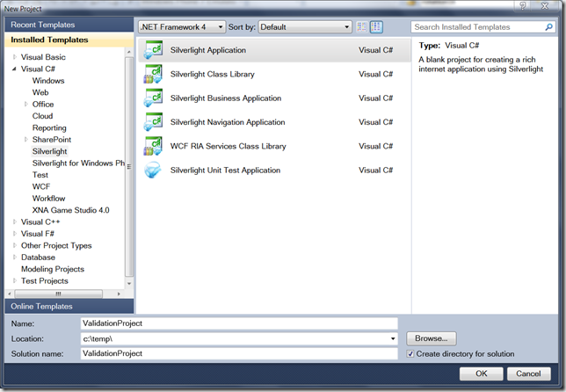
Task: Click the Silverlight Business Application template icon
Action: (153, 98)
